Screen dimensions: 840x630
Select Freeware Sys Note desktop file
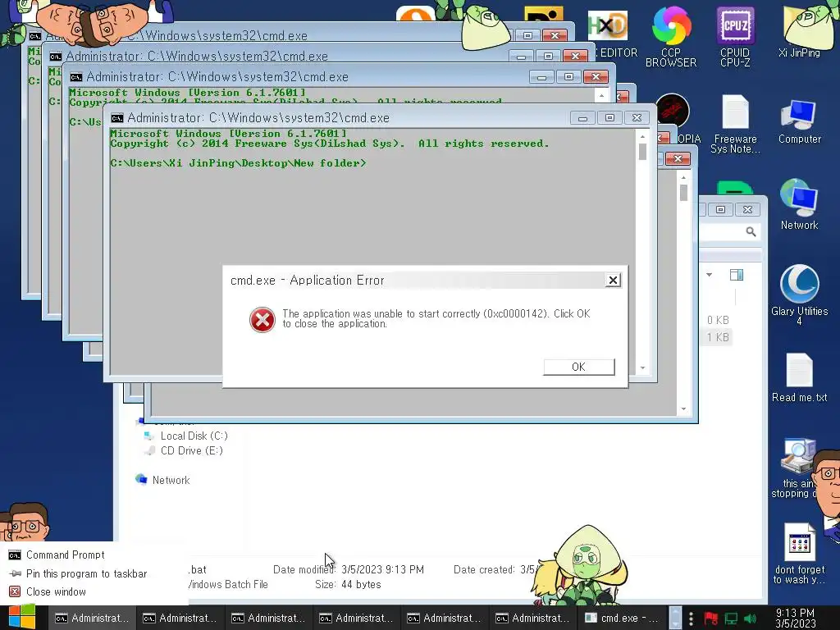735,125
